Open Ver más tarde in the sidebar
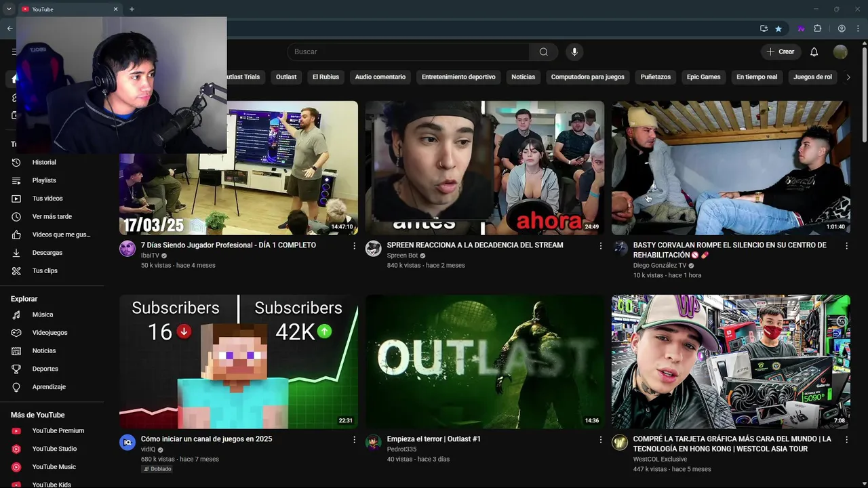868x488 pixels. pos(52,217)
